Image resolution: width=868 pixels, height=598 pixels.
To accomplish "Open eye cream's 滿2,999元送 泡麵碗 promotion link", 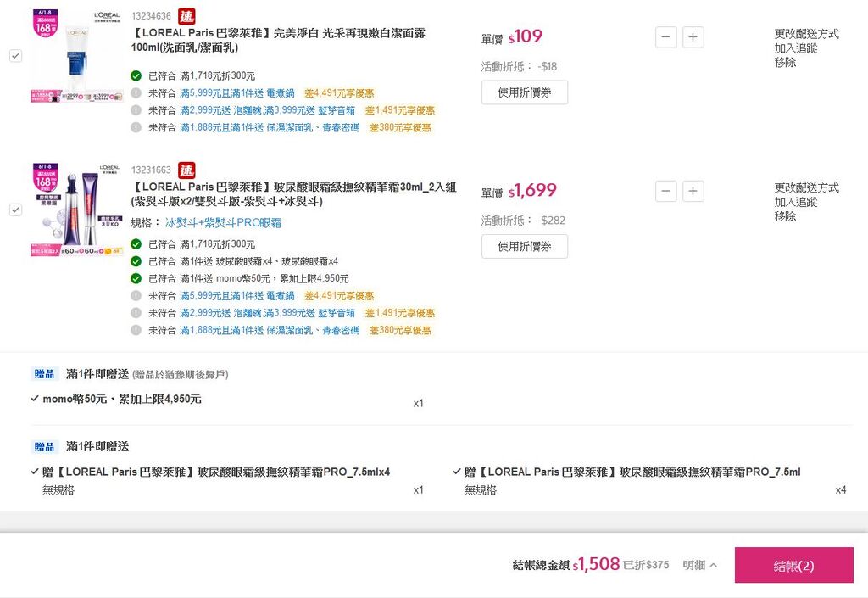I will (x=267, y=313).
